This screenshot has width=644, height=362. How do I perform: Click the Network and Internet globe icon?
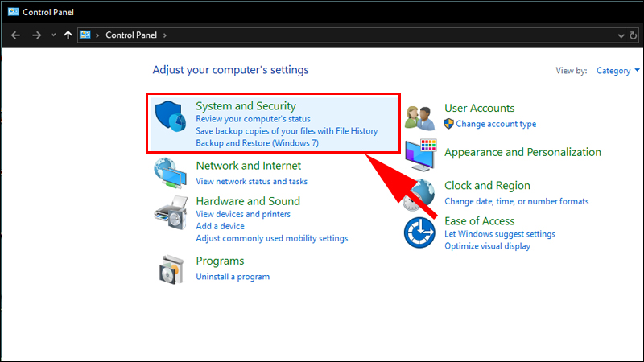[x=171, y=172]
